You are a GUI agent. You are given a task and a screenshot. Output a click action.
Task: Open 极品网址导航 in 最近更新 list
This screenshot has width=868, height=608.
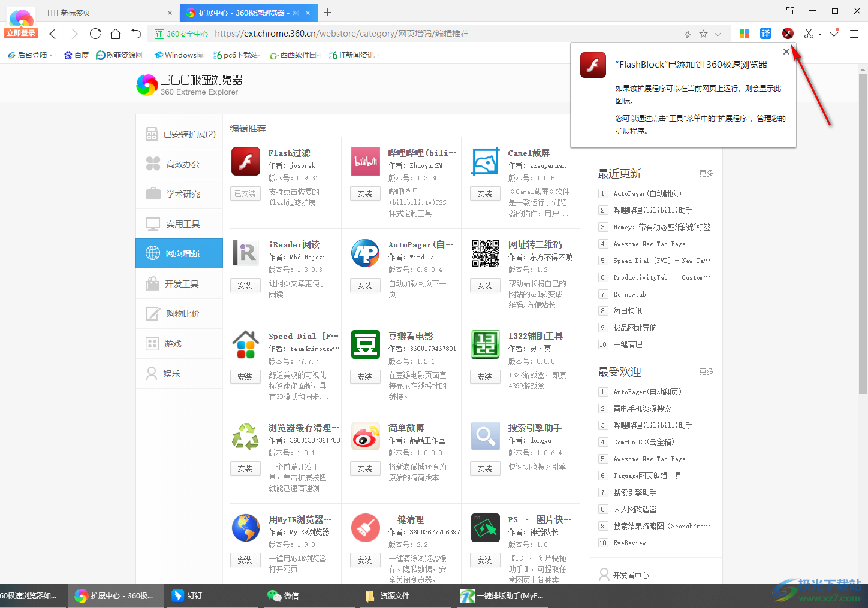tap(635, 328)
